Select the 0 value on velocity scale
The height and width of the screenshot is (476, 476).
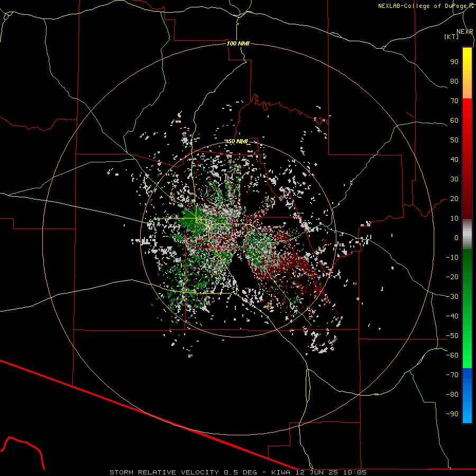pyautogui.click(x=456, y=237)
